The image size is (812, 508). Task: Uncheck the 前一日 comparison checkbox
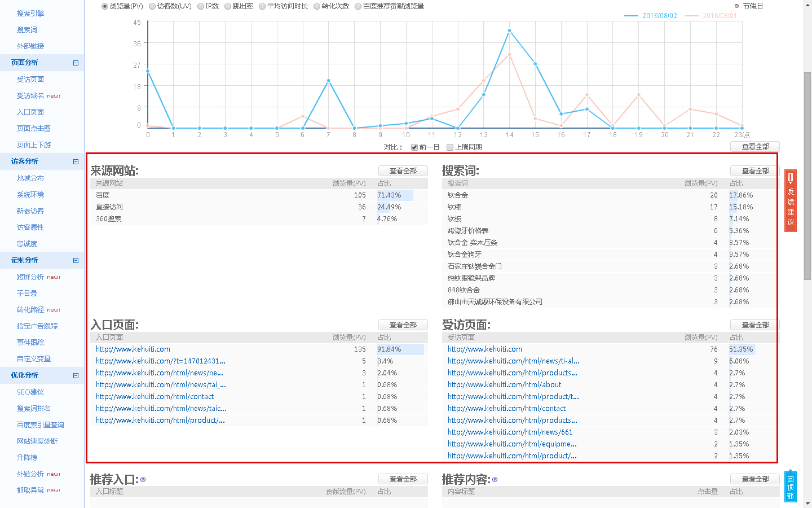(414, 147)
